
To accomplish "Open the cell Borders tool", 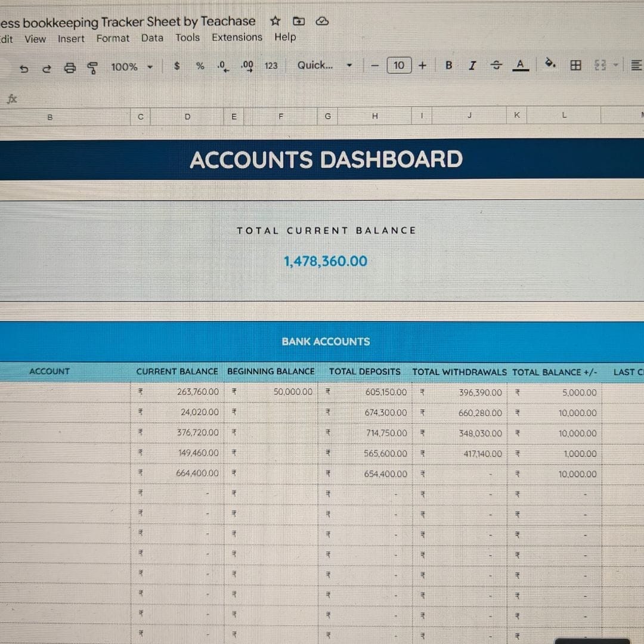I will [575, 66].
